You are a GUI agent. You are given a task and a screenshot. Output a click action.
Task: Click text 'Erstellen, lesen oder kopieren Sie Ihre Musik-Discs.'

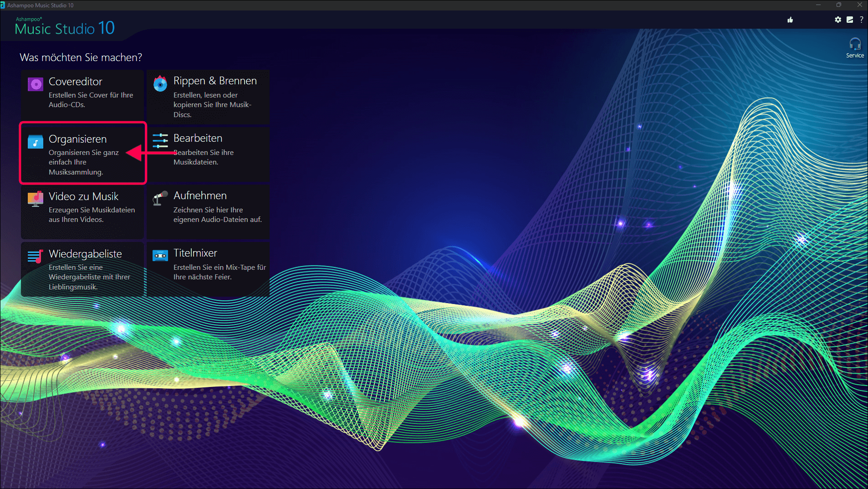(213, 105)
